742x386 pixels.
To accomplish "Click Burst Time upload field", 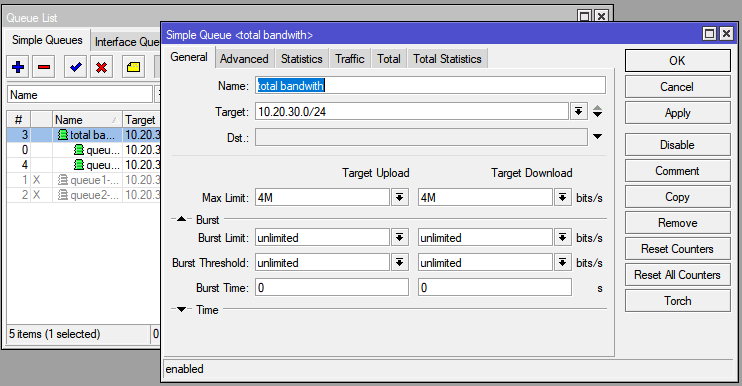I will [x=332, y=288].
